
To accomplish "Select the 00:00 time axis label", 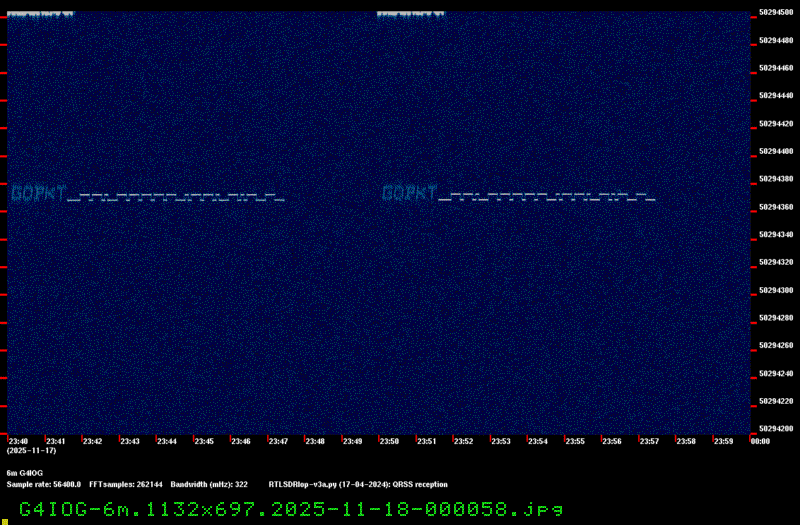I will pos(759,441).
